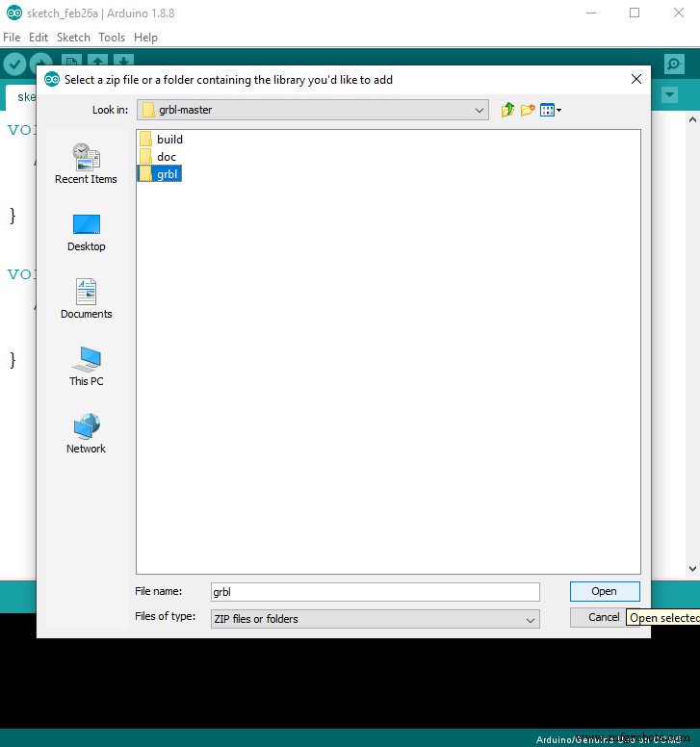Click the File name text field
Screen dimensions: 700x747
pyautogui.click(x=374, y=592)
